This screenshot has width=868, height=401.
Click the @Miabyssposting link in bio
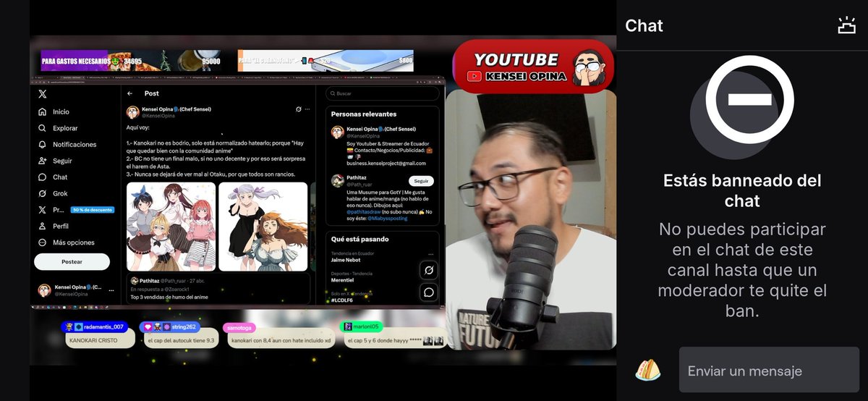[387, 218]
